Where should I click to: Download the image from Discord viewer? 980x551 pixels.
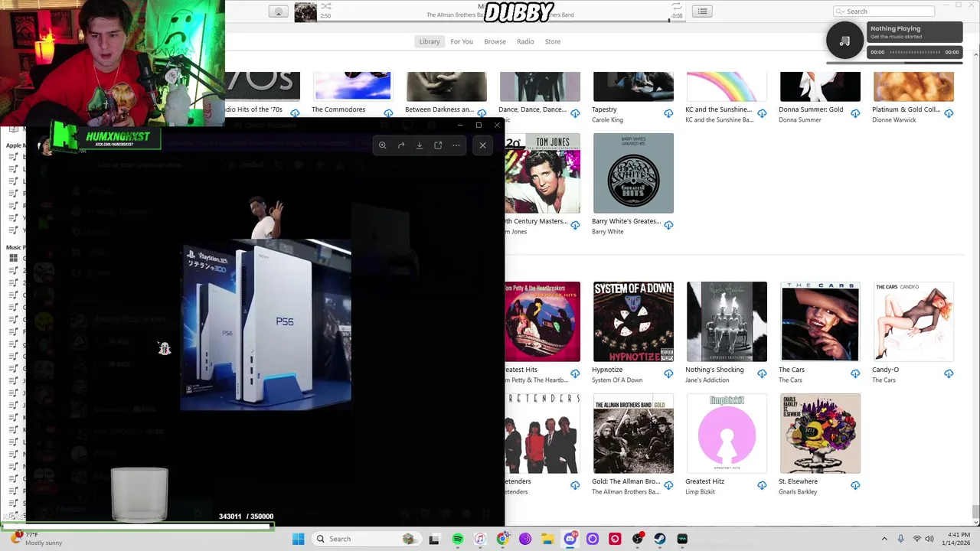[x=420, y=145]
